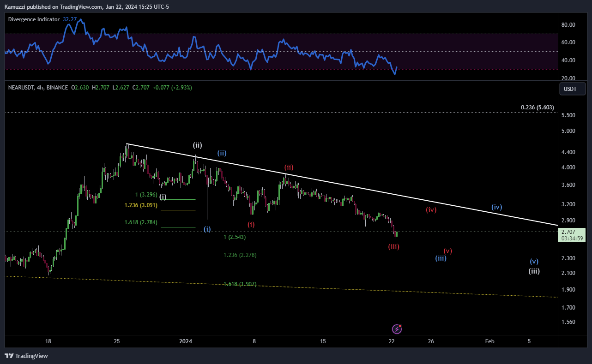This screenshot has height=364, width=592.
Task: Click the 2.300 price axis label
Action: click(568, 258)
